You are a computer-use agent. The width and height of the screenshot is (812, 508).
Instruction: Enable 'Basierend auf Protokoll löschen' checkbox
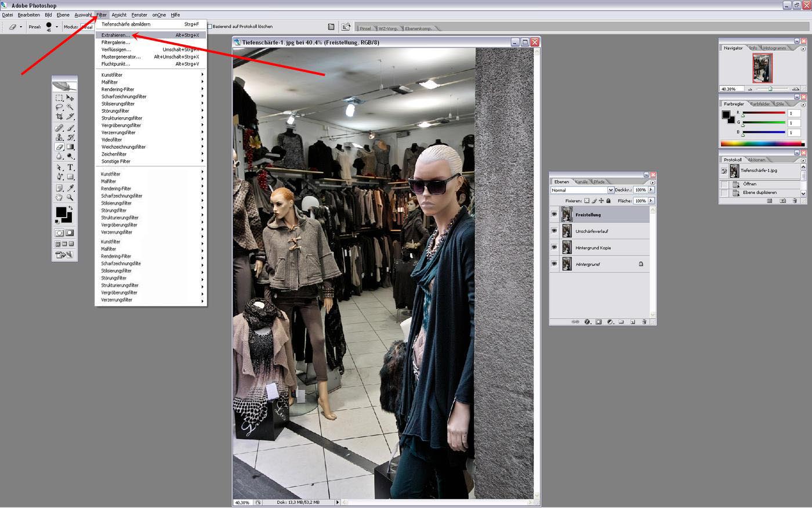point(210,27)
